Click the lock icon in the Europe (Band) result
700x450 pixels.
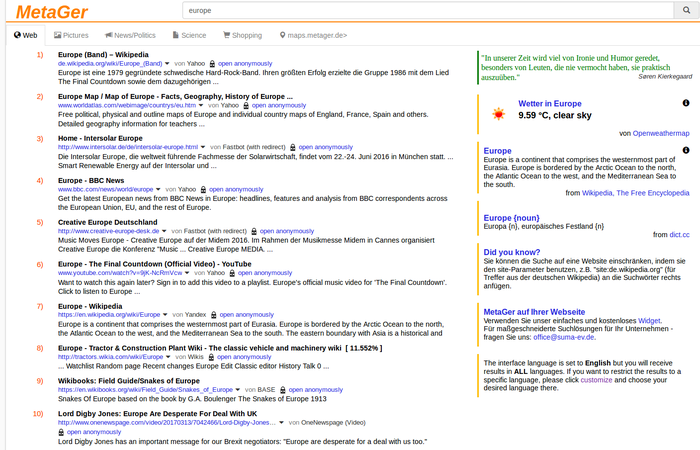(212, 64)
